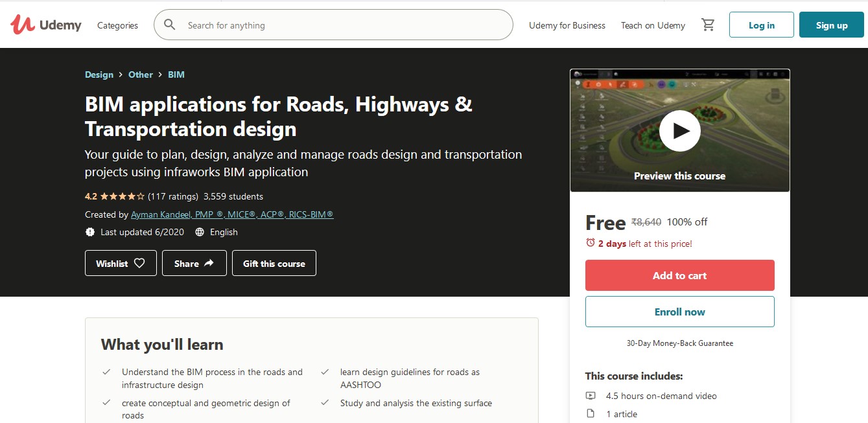The width and height of the screenshot is (868, 423).
Task: Click the Log in button
Action: (x=762, y=25)
